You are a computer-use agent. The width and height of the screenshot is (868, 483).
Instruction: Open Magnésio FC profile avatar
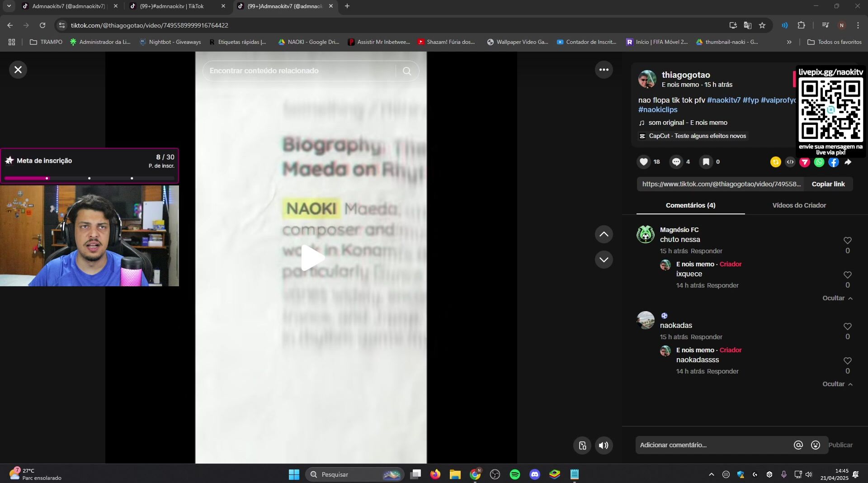point(645,234)
